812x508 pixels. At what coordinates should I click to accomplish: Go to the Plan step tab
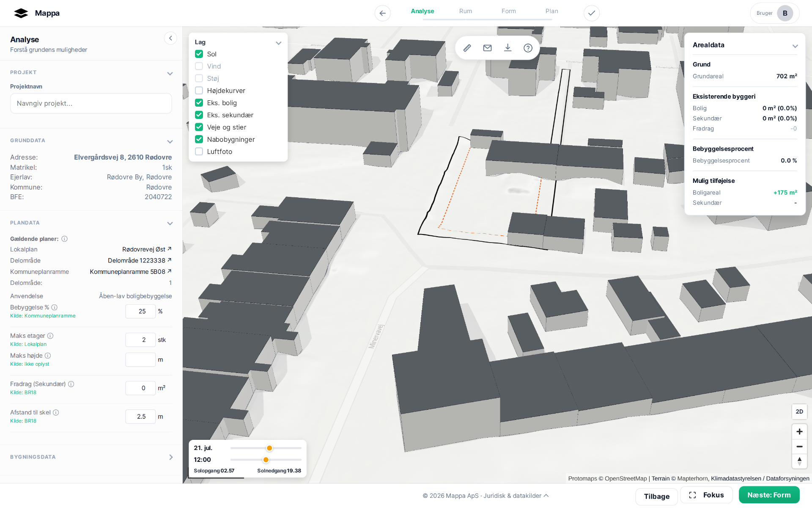tap(552, 11)
